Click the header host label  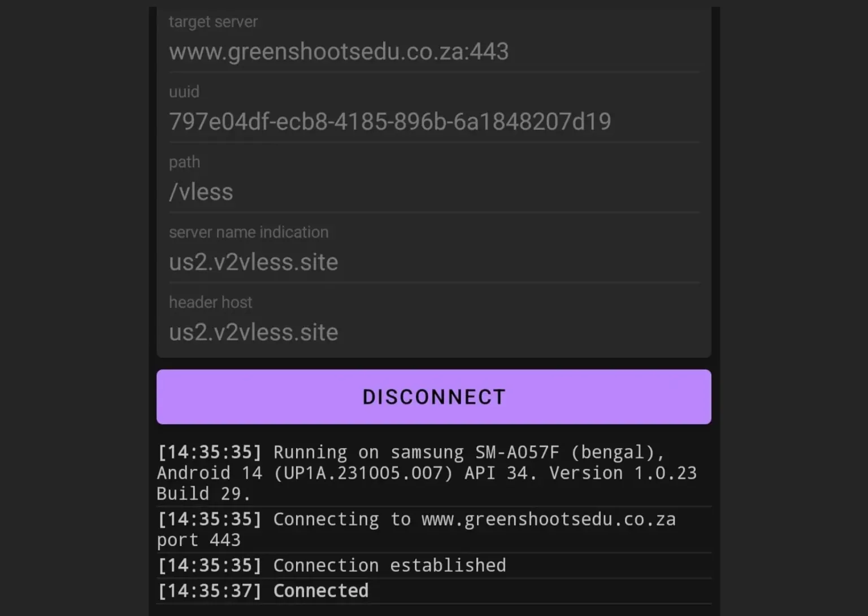click(210, 302)
